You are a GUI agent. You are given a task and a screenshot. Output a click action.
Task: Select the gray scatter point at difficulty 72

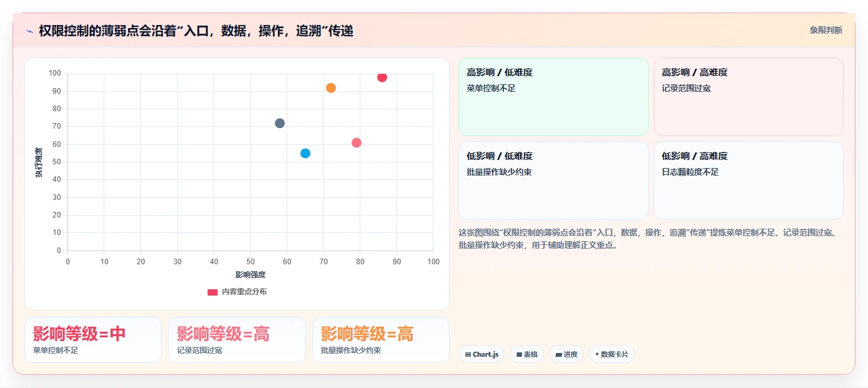point(280,123)
